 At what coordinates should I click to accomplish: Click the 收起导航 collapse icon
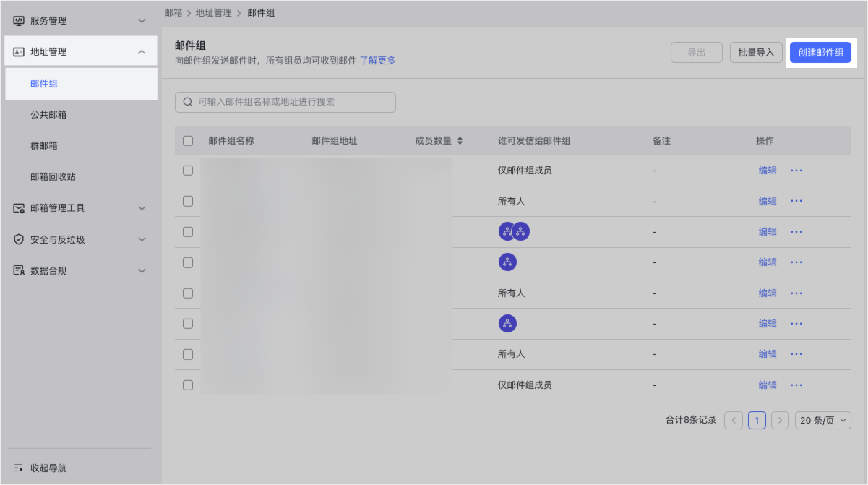pos(19,468)
